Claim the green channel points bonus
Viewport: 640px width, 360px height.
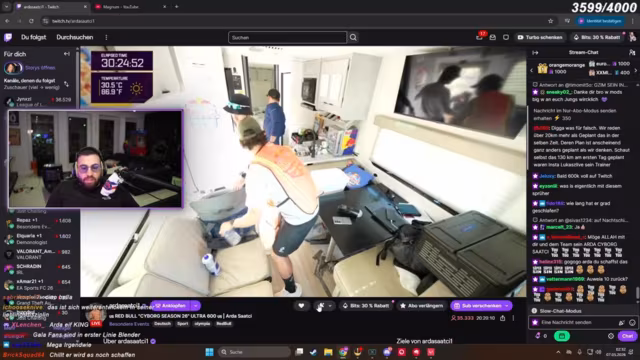pyautogui.click(x=562, y=336)
